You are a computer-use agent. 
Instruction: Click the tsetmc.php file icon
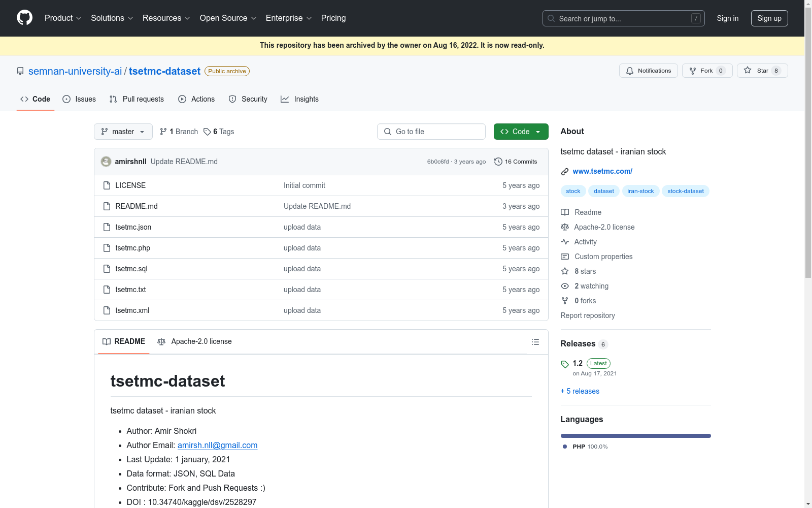point(107,248)
